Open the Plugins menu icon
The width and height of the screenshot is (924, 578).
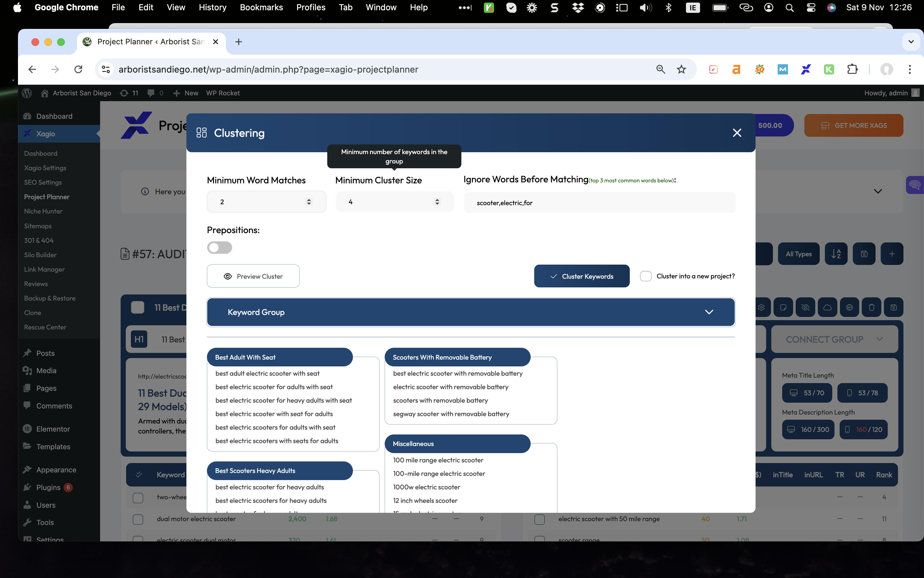pyautogui.click(x=27, y=487)
